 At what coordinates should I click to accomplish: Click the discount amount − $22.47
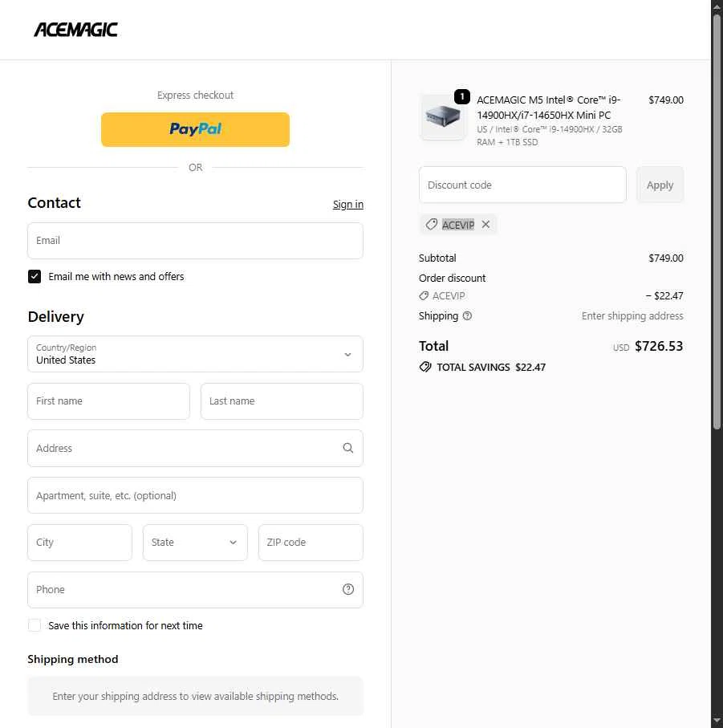point(664,295)
